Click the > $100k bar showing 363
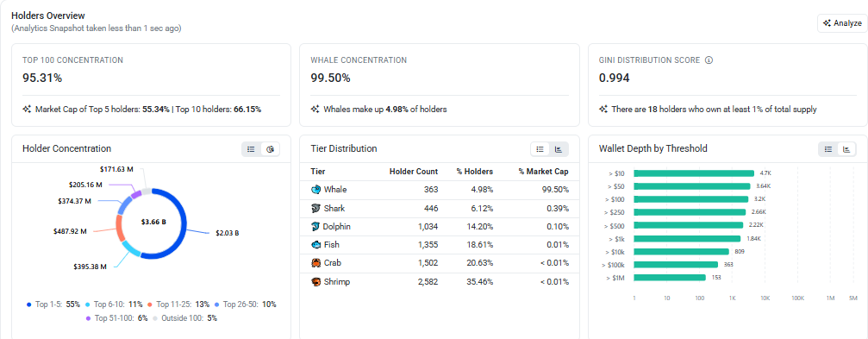 [x=676, y=264]
